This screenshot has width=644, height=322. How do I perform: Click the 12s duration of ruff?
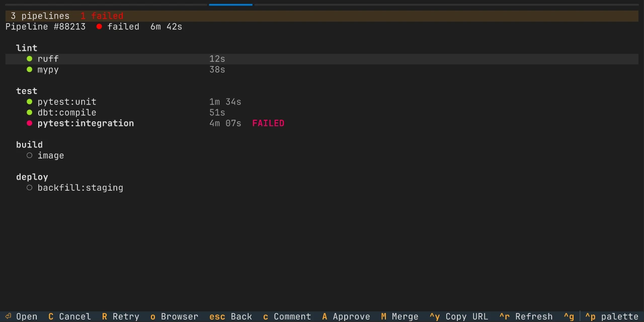217,59
